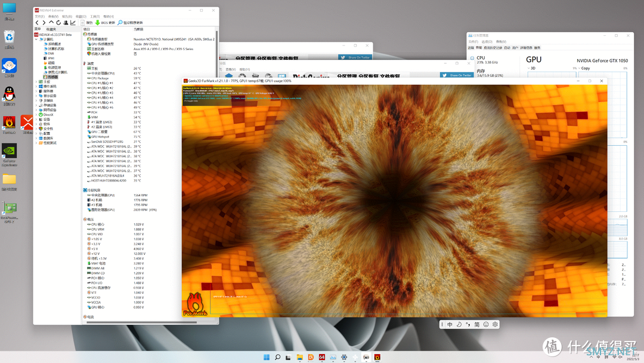Expand the 存储设备 tree node
This screenshot has height=363, width=644.
pyautogui.click(x=36, y=105)
